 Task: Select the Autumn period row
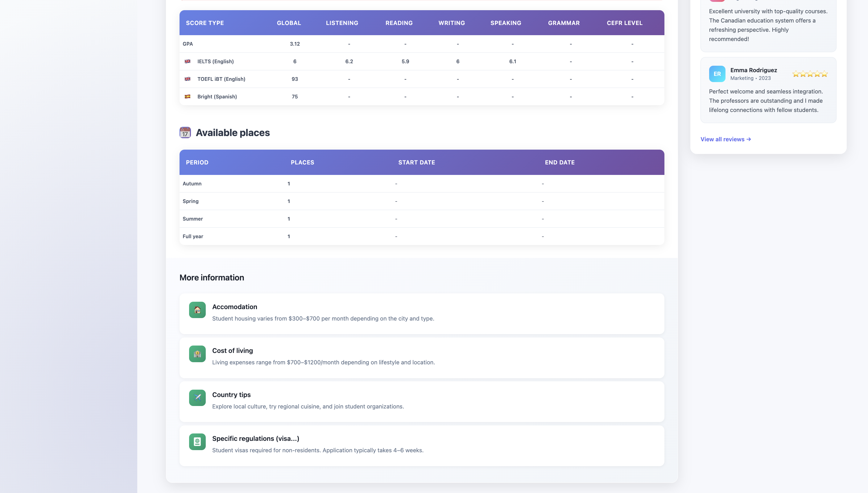pyautogui.click(x=192, y=184)
